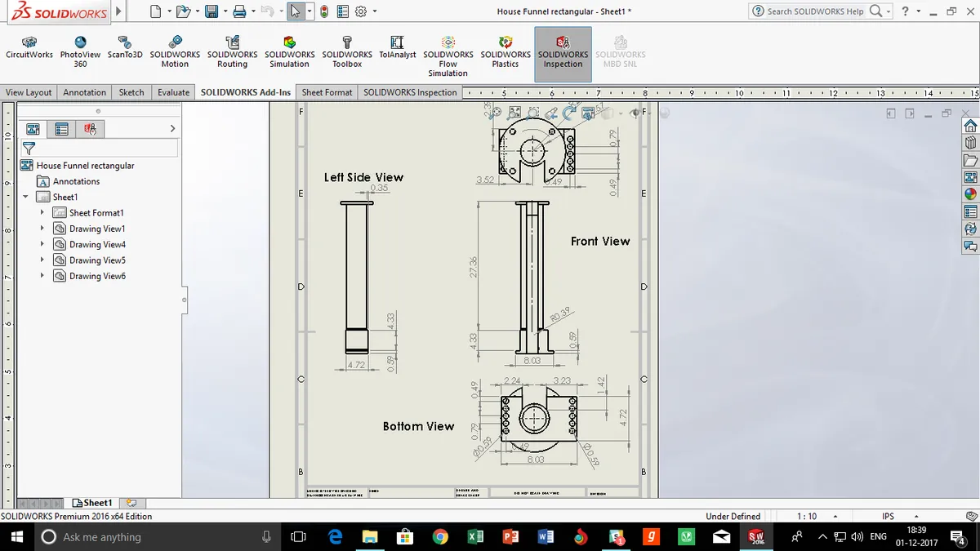Click Search SOLIDWORKS Help field
This screenshot has height=551, width=980.
(817, 11)
